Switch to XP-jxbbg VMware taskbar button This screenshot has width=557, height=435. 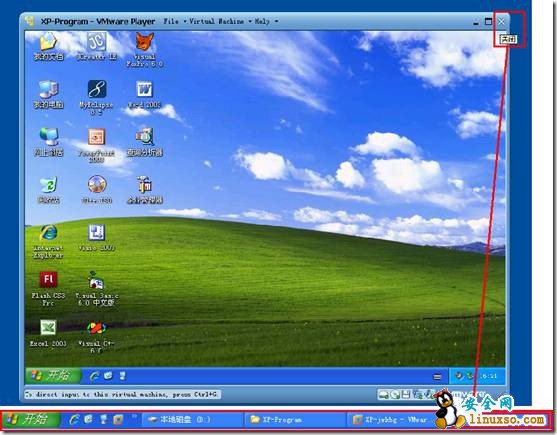(391, 420)
